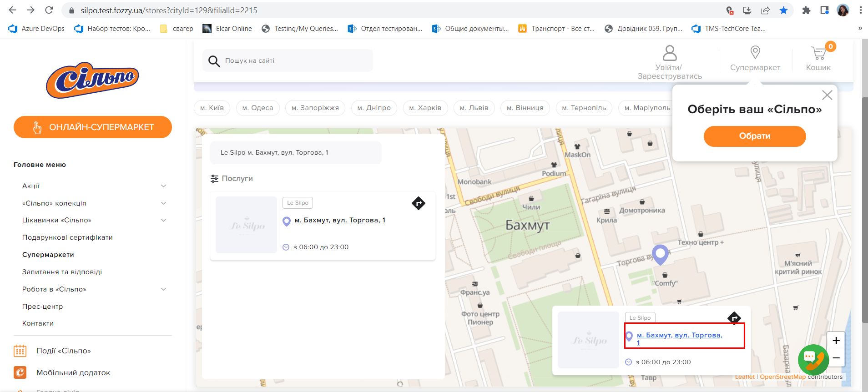Select city tab м. Запоріжжя
The height and width of the screenshot is (392, 868).
tap(315, 108)
